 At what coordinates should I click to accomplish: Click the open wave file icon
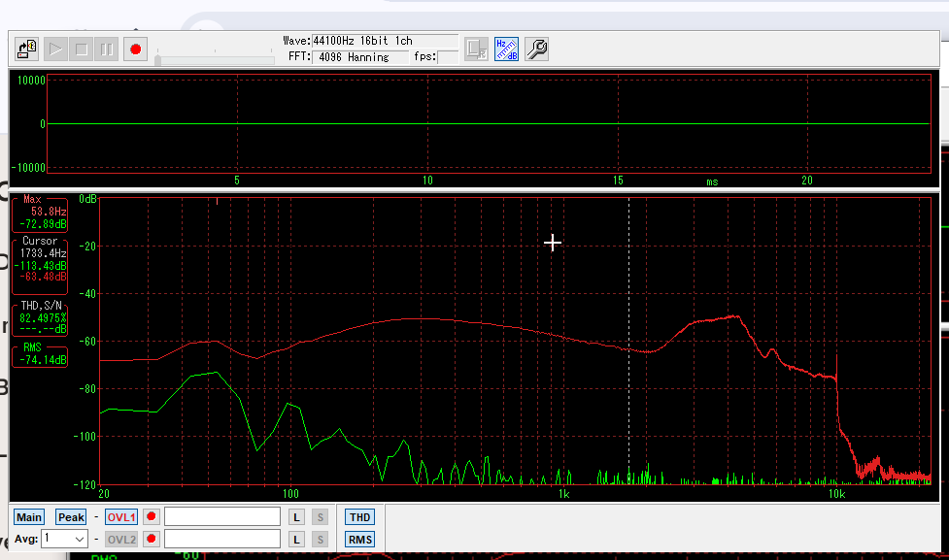(x=26, y=49)
